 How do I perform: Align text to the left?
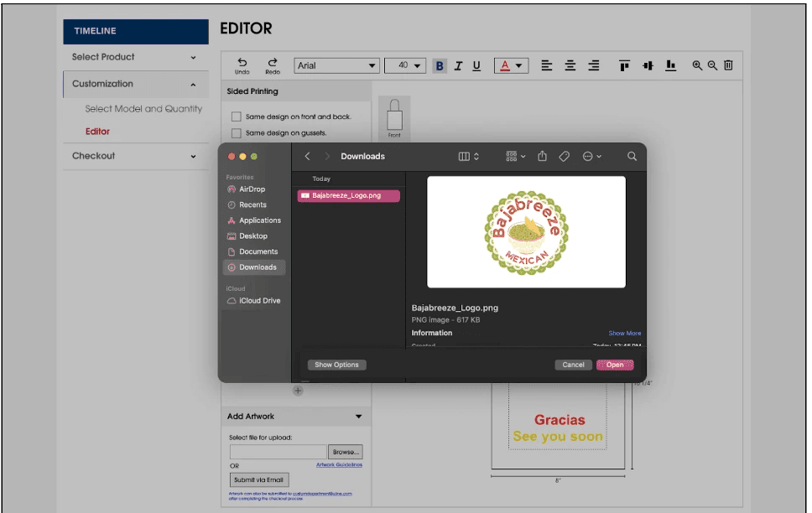point(546,65)
